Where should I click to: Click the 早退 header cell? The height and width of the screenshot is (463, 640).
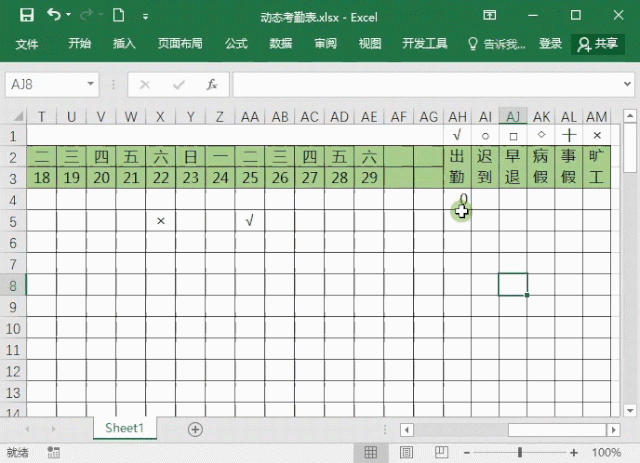click(x=513, y=167)
